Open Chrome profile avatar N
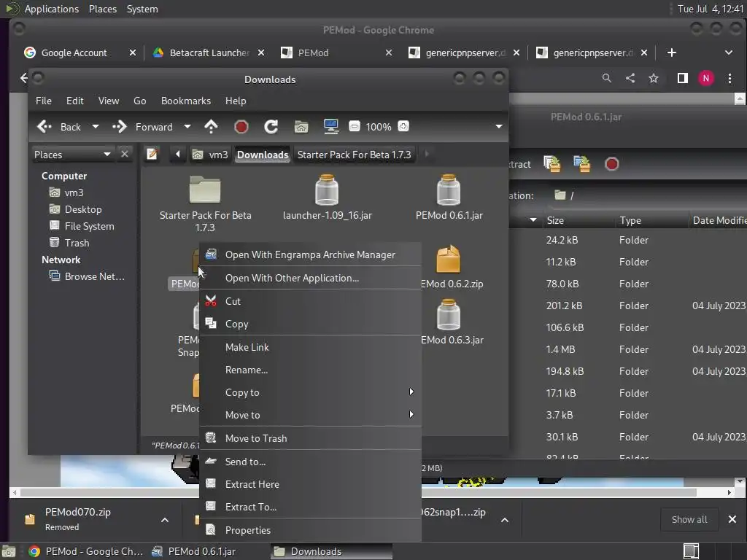This screenshot has width=747, height=560. coord(706,78)
